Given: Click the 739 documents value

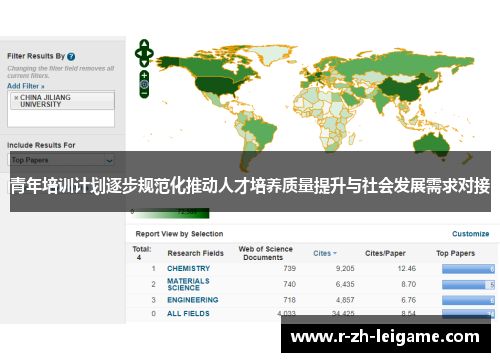Looking at the screenshot, I should (290, 268).
